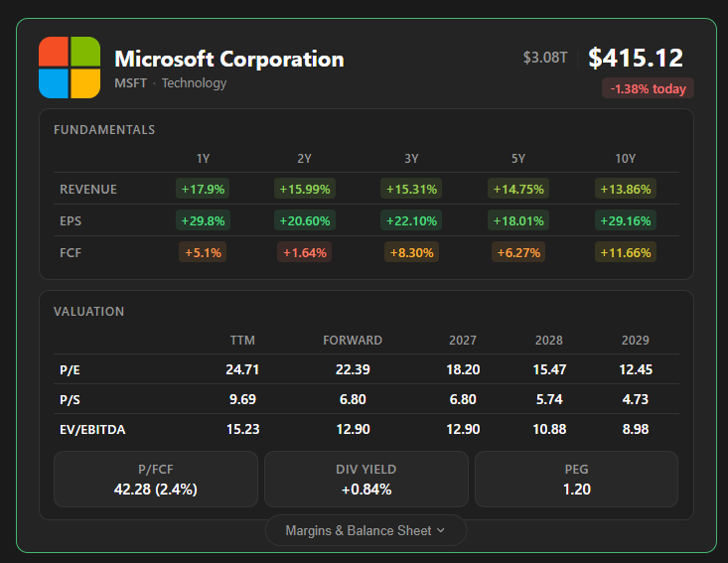Click the Microsoft Corporation title
728x563 pixels.
pyautogui.click(x=229, y=59)
